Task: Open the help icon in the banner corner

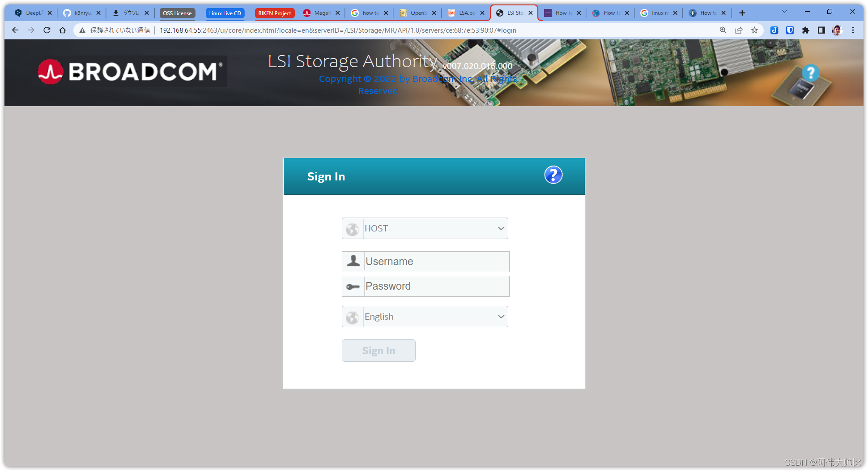Action: pos(810,73)
